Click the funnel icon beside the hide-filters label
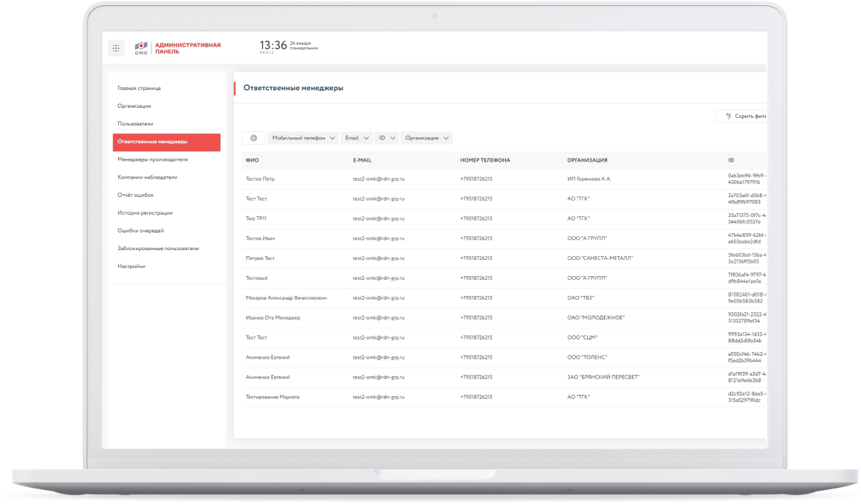Viewport: 861px width, 504px height. [x=729, y=117]
